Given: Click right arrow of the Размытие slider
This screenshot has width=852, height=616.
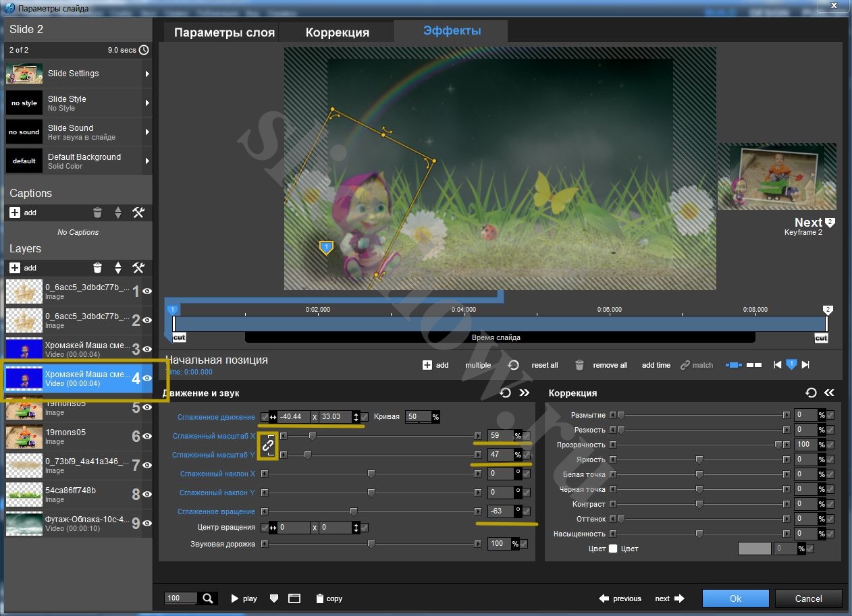Looking at the screenshot, I should coord(786,415).
